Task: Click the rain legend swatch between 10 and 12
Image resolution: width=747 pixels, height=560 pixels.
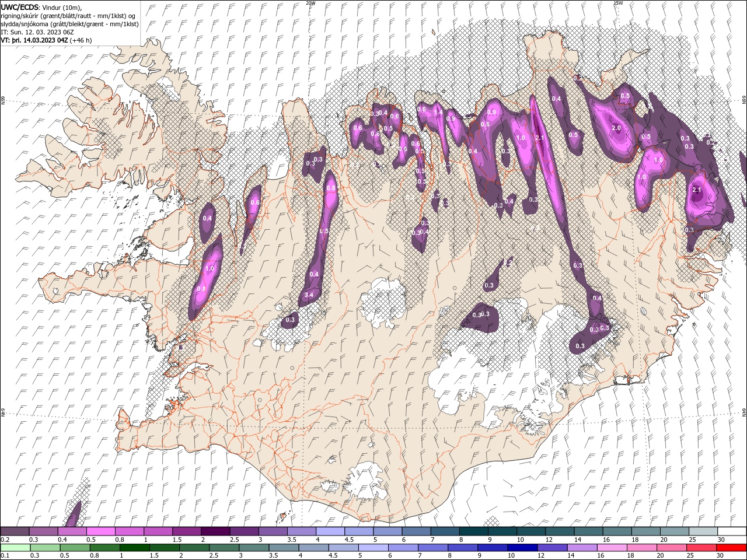Action: [522, 548]
